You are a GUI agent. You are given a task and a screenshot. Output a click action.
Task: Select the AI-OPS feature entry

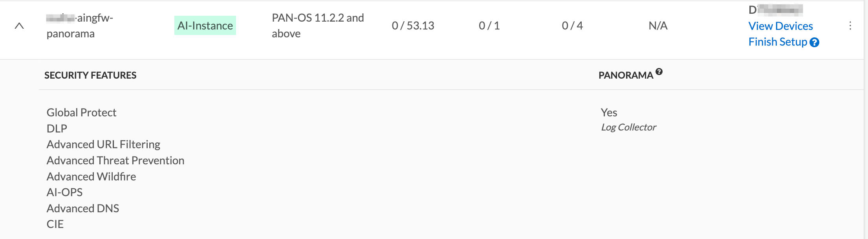(x=64, y=192)
